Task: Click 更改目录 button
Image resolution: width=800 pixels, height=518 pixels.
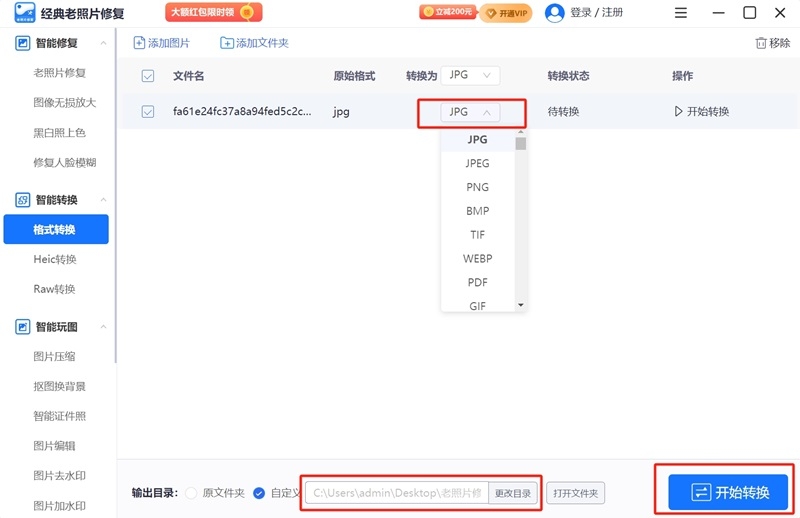Action: [513, 493]
